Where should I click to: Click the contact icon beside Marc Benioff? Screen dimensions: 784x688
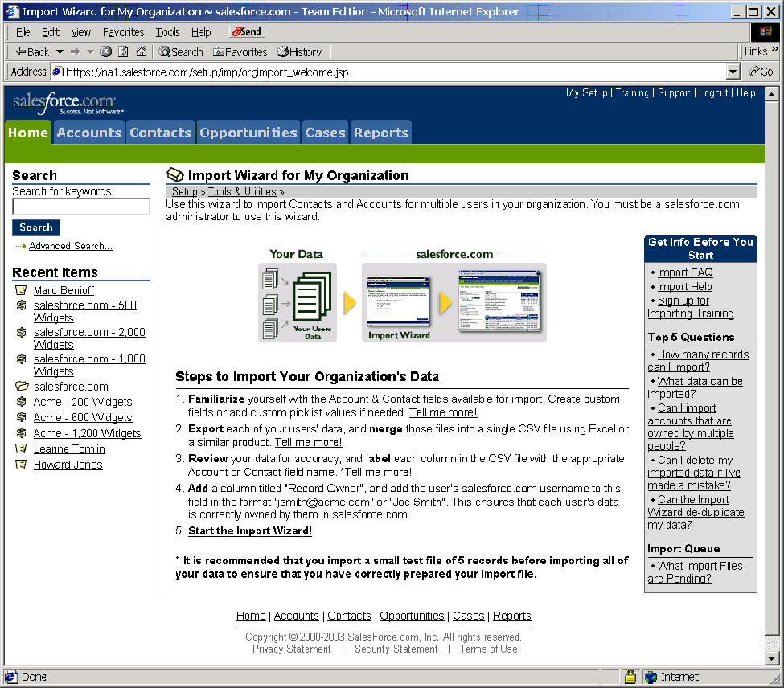pyautogui.click(x=20, y=290)
